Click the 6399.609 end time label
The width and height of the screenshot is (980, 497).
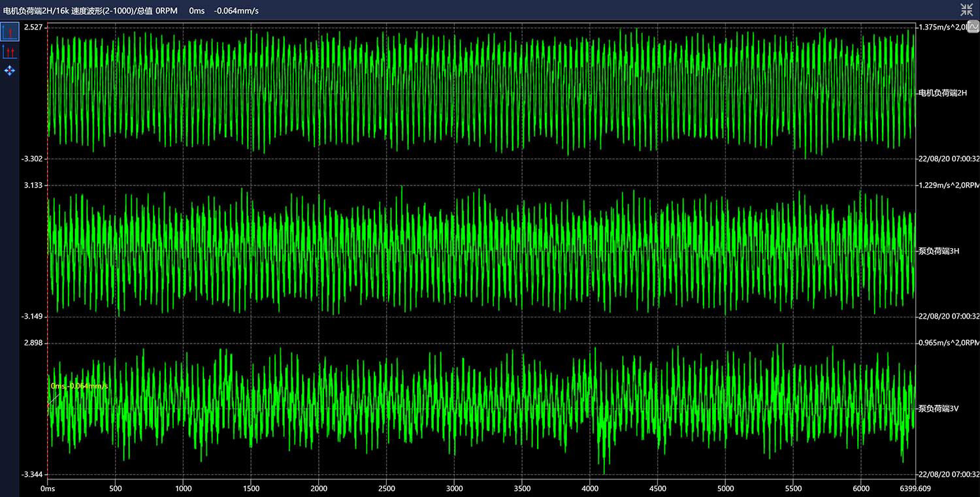pyautogui.click(x=915, y=489)
